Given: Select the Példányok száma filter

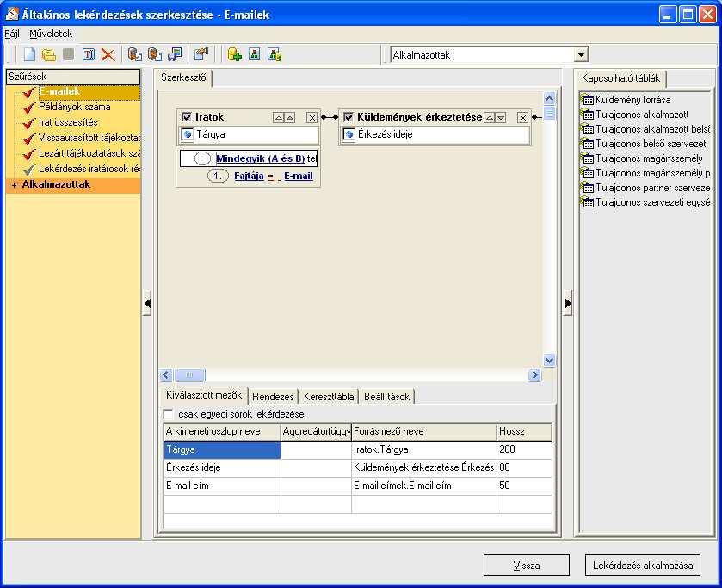Looking at the screenshot, I should point(75,107).
